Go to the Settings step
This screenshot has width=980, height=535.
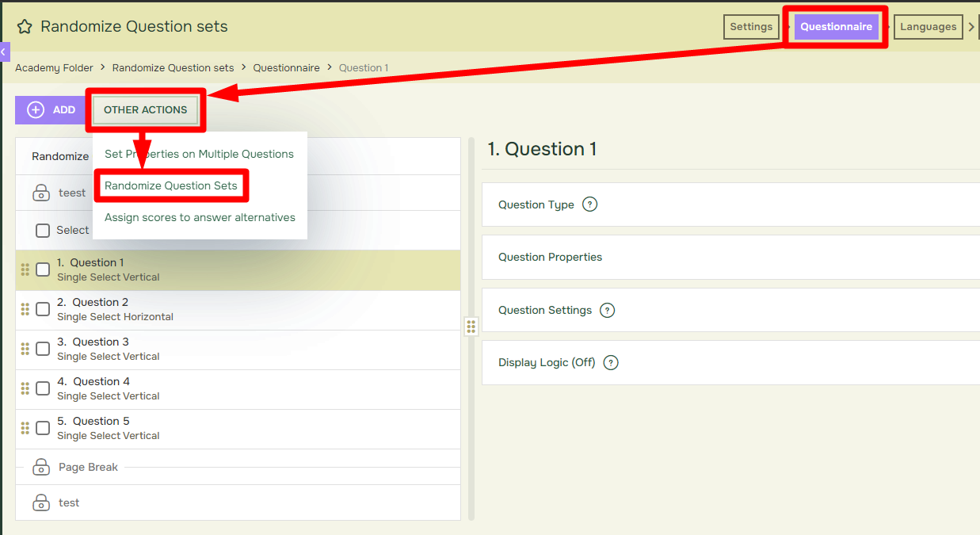coord(751,27)
